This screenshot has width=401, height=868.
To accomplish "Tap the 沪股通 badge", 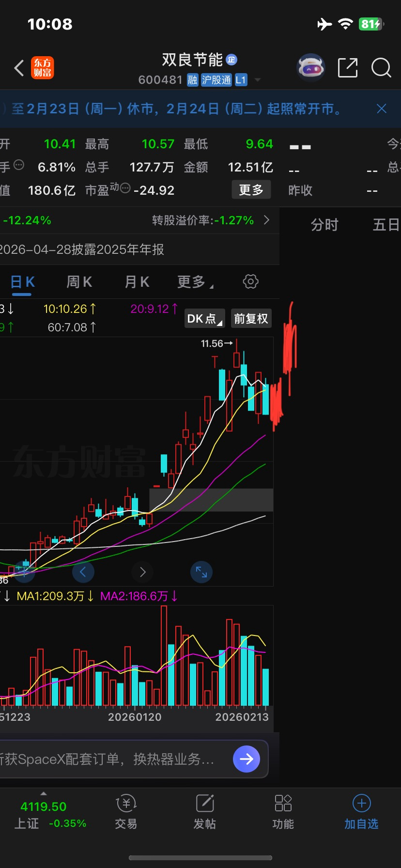I will [216, 80].
